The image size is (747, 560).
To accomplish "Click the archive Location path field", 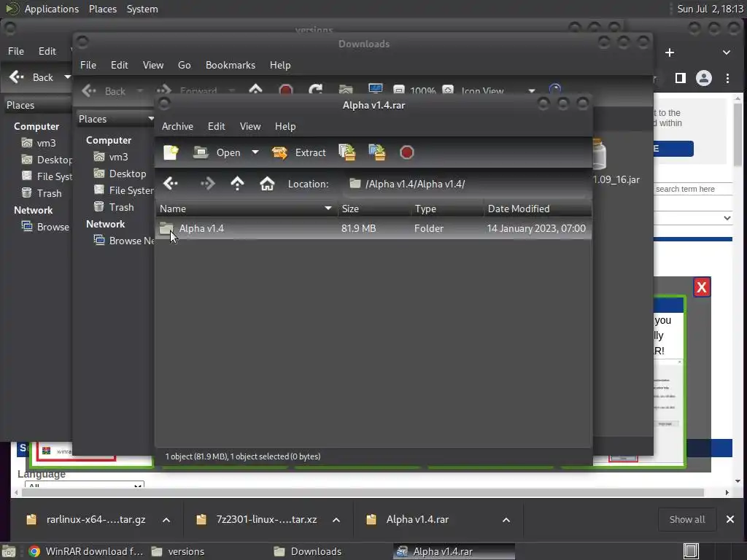I will [465, 184].
